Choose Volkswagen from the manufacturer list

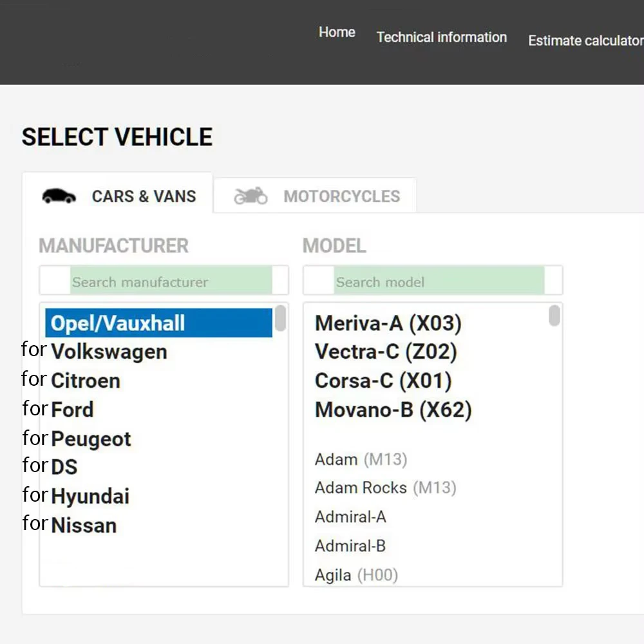point(109,352)
